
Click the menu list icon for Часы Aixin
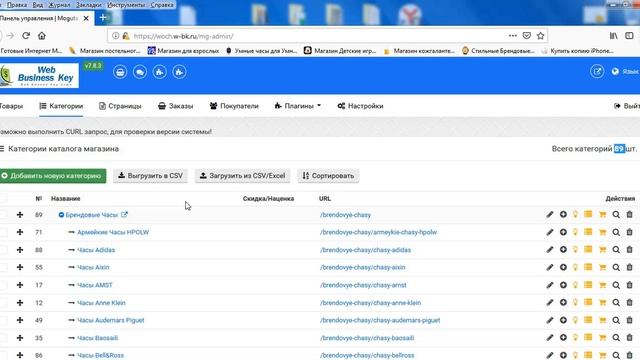[588, 267]
